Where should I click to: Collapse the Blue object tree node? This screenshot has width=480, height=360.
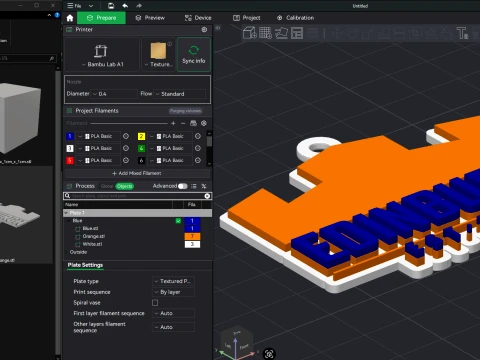(x=69, y=221)
